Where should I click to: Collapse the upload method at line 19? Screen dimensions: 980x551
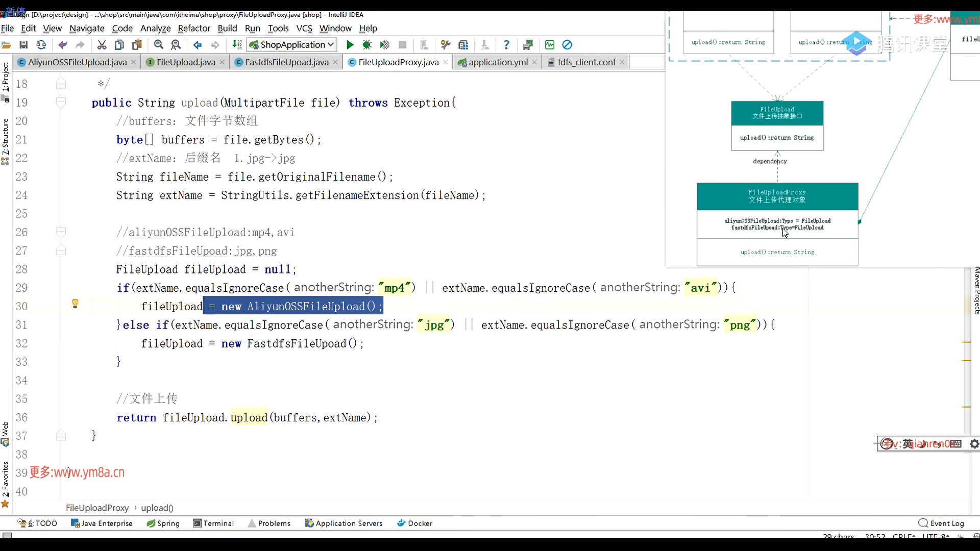pos(61,103)
